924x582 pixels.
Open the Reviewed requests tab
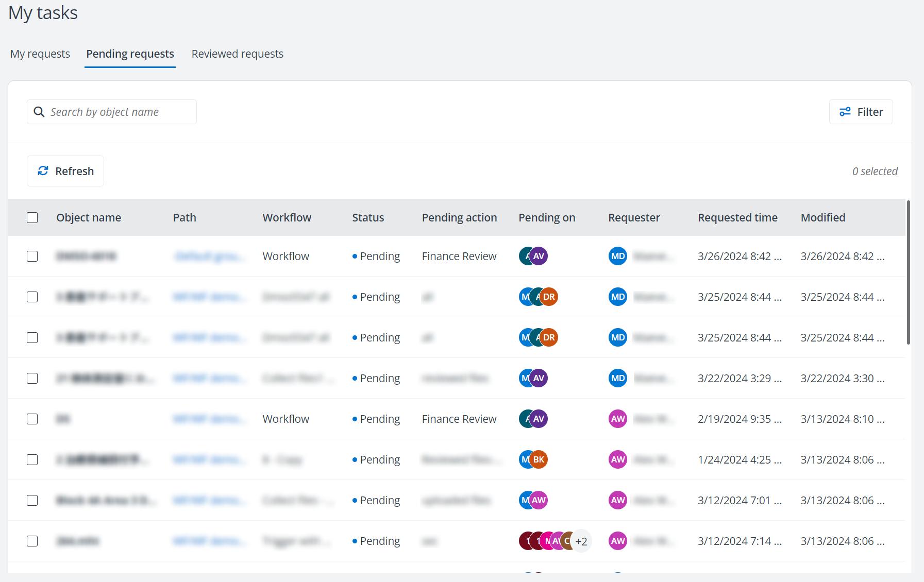click(x=237, y=54)
